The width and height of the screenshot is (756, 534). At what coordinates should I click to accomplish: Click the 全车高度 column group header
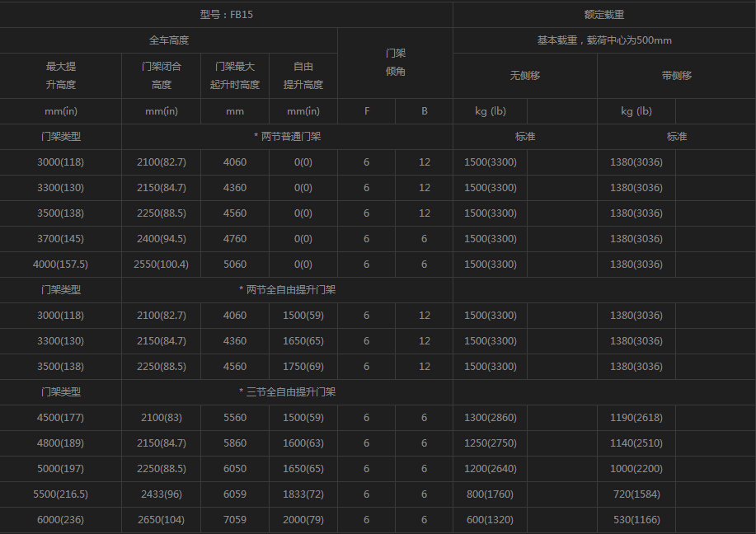pyautogui.click(x=168, y=40)
